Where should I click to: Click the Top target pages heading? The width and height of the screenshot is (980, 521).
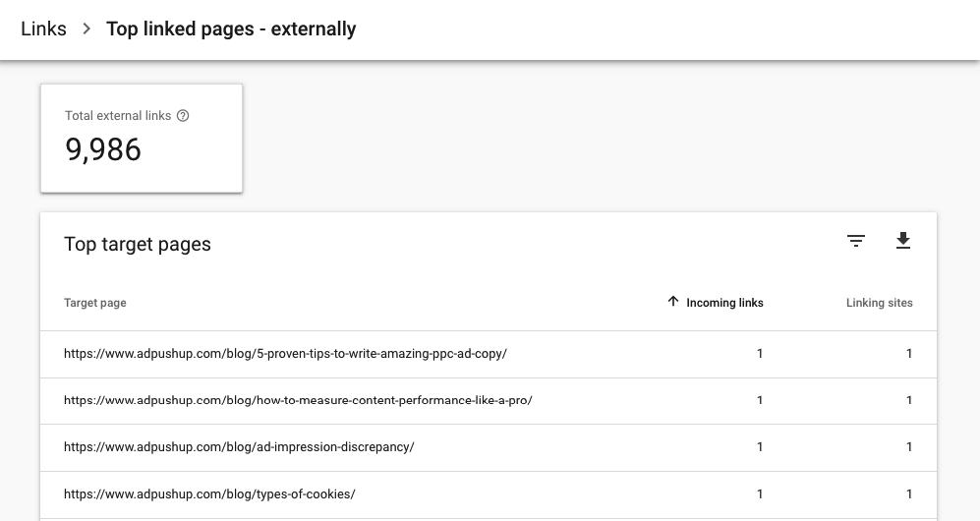(x=138, y=245)
